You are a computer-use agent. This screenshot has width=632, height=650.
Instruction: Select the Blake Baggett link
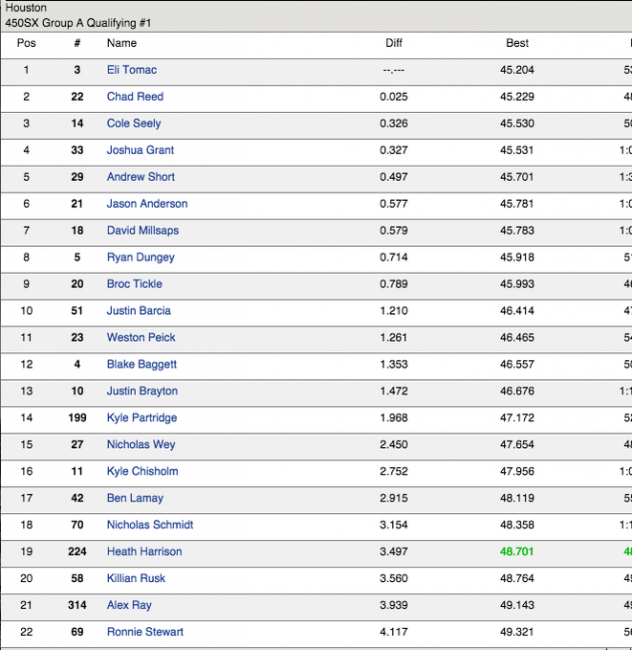142,365
